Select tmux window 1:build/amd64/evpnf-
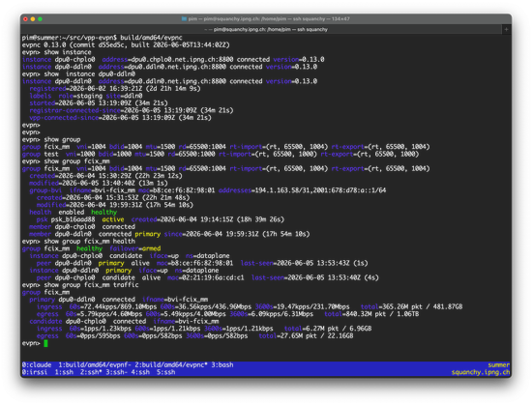The width and height of the screenshot is (532, 405). click(x=95, y=365)
